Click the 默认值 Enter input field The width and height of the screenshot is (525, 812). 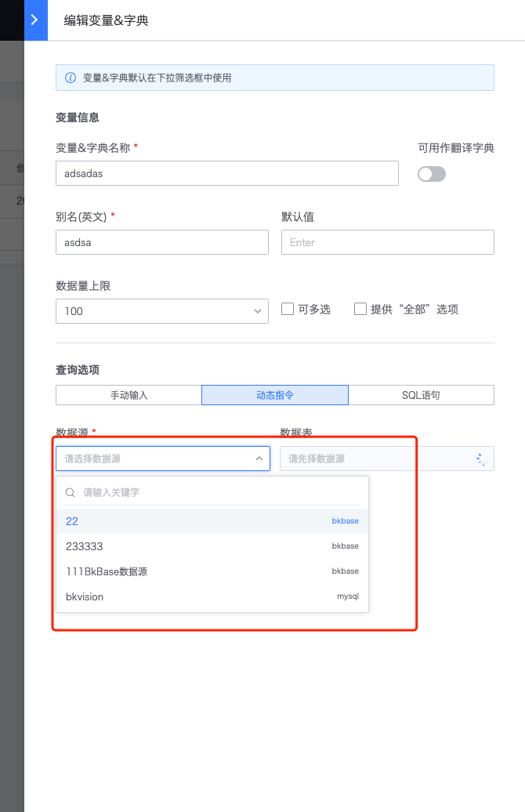388,242
